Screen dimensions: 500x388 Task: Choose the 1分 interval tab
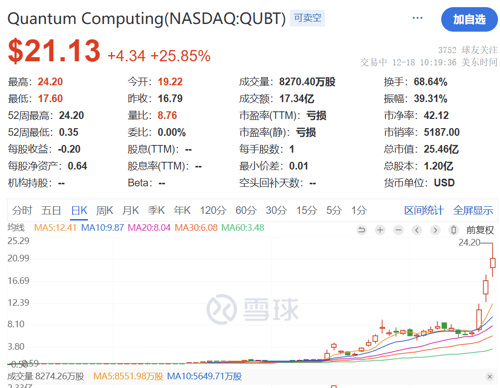[x=359, y=210]
